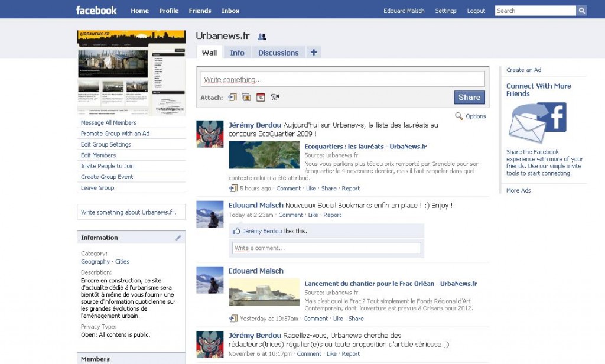Open the Ecoquartiers France map thumbnail

point(264,155)
